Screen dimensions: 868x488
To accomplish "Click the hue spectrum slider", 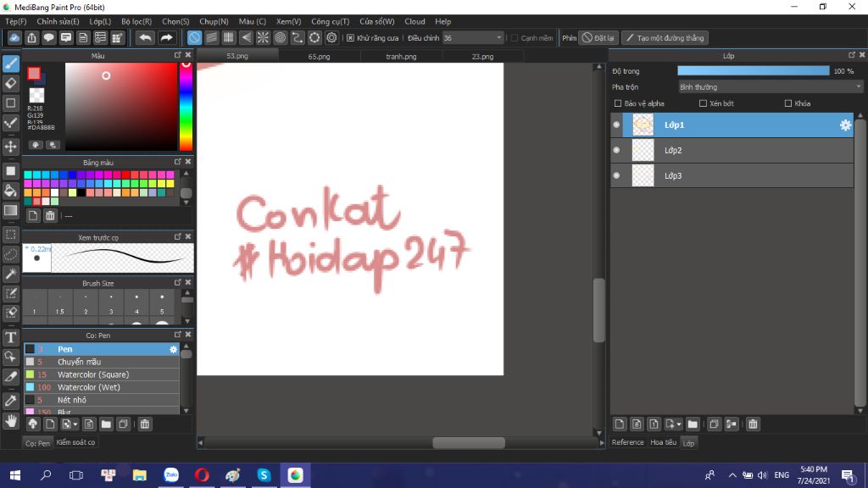I will pos(186,106).
